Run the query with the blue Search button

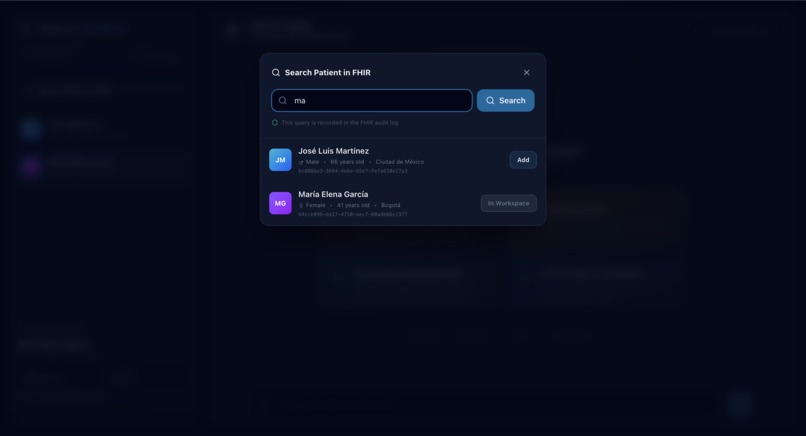505,100
